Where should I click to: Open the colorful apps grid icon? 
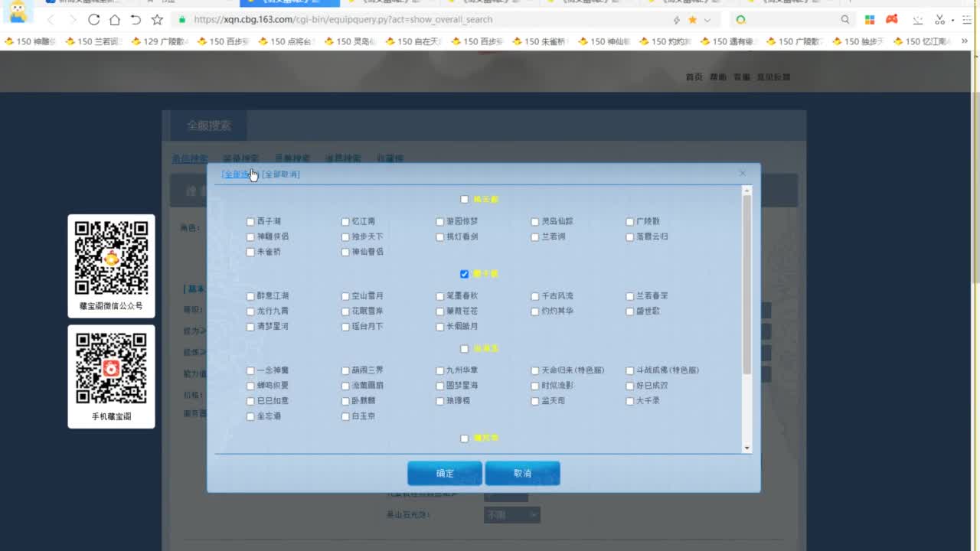[870, 20]
